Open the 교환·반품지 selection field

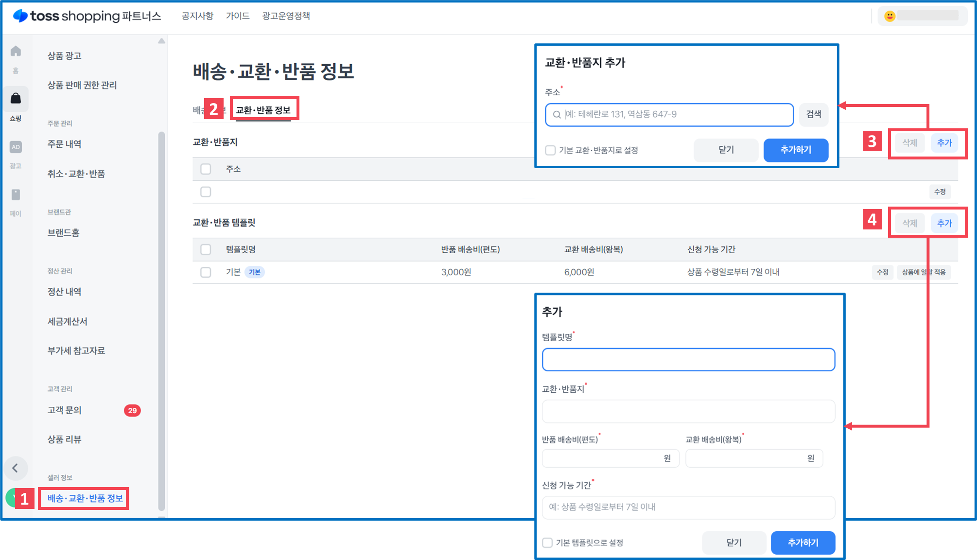point(688,412)
